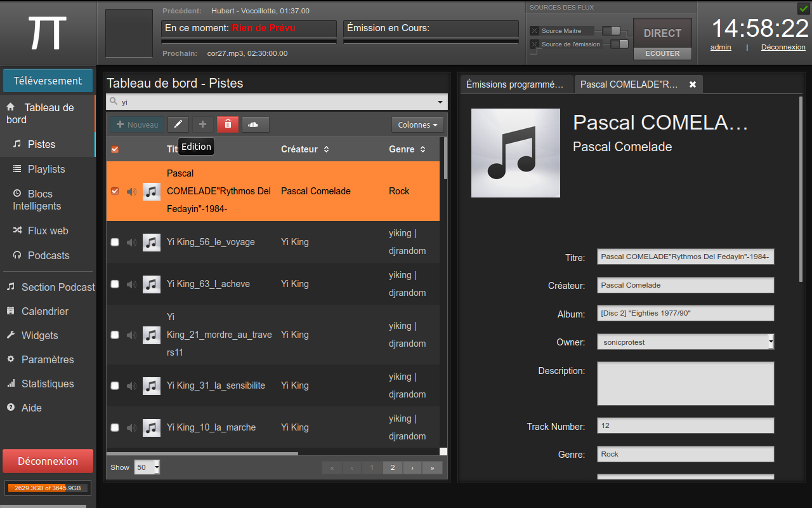
Task: Open Playlists in the sidebar
Action: tap(46, 169)
